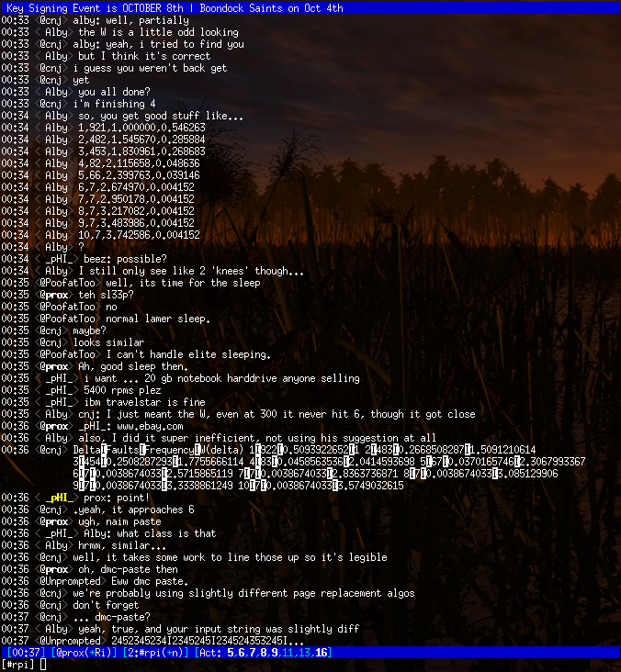The height and width of the screenshot is (672, 621).
Task: Click message 'beez: possible?'
Action: 125,259
